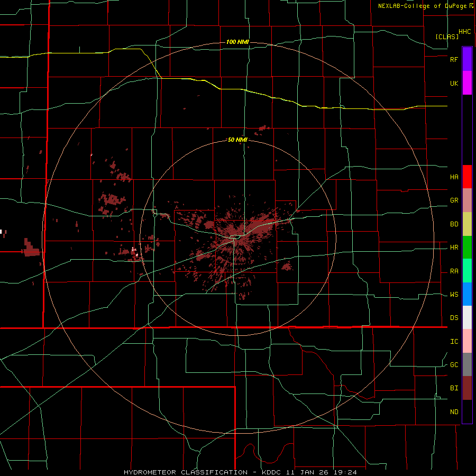The height and width of the screenshot is (476, 476).
Task: Click the DS white legend swatch
Action: (x=467, y=317)
